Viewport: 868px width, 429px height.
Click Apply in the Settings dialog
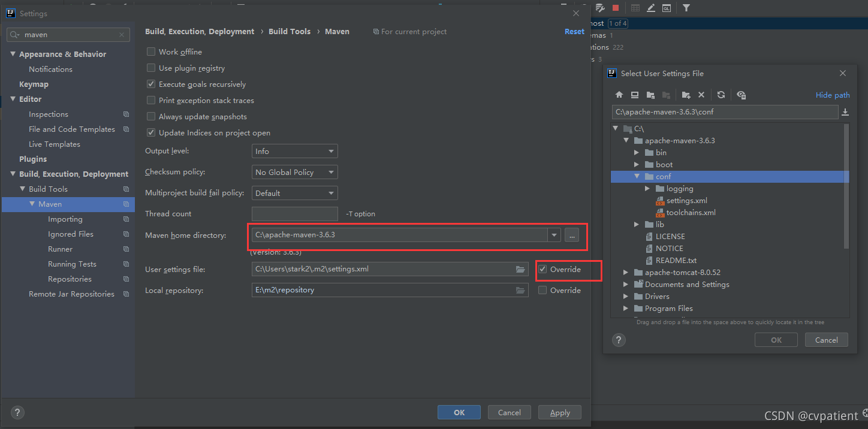pos(560,412)
